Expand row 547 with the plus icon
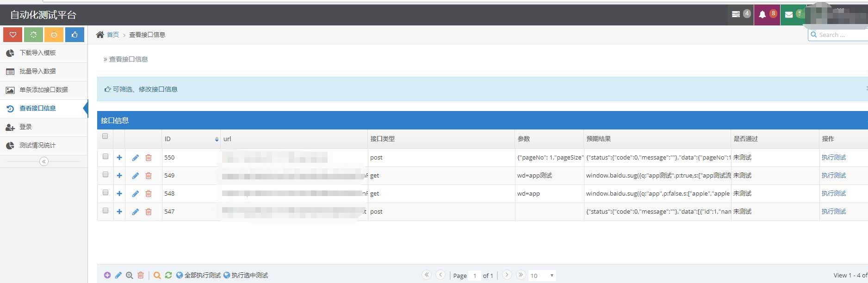 [119, 212]
